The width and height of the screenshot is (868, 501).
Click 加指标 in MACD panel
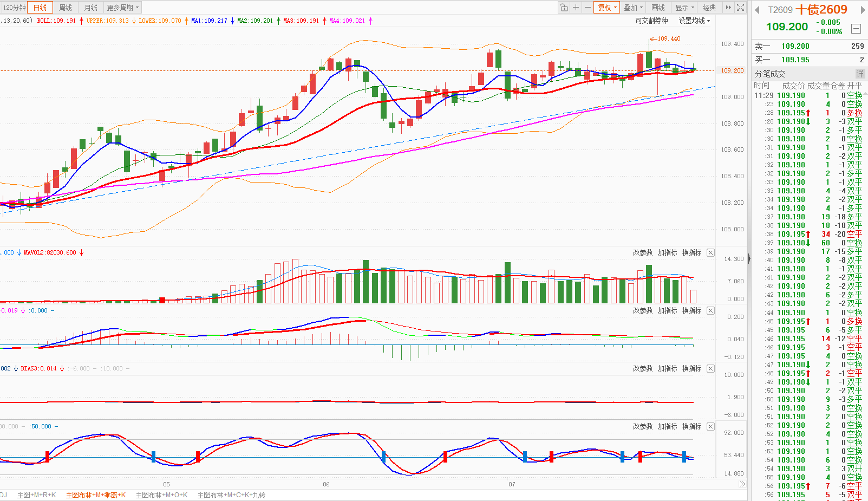[x=667, y=310]
